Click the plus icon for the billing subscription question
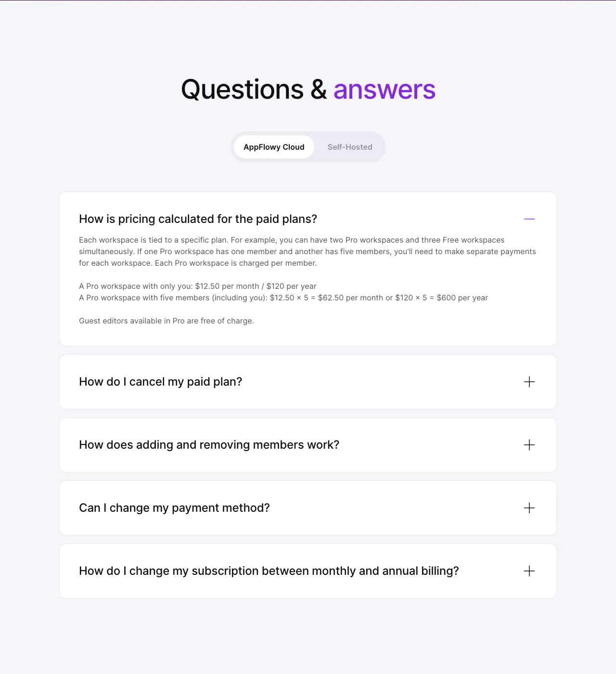The image size is (616, 674). [529, 571]
